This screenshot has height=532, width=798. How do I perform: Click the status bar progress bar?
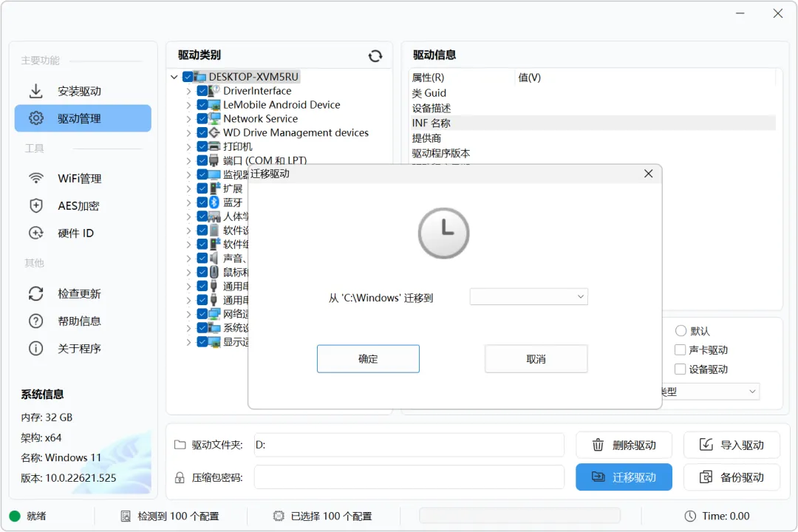coord(519,516)
